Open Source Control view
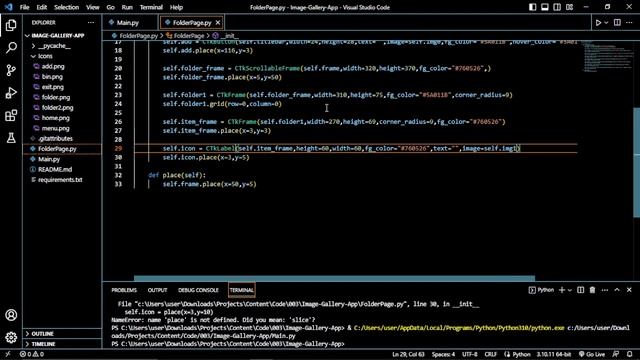This screenshot has width=640, height=360. [11, 70]
